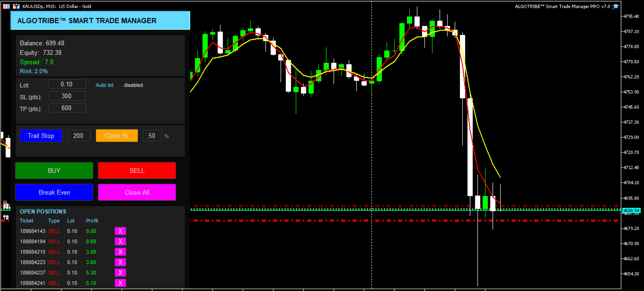Close ticket 189884241 with its X button
This screenshot has height=291, width=644.
point(120,283)
